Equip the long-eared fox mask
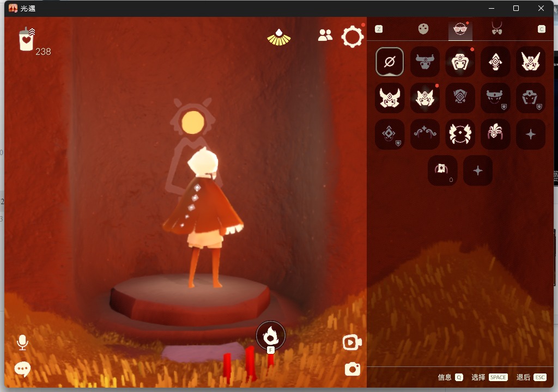Screen dimensions: 558x392 coord(530,62)
